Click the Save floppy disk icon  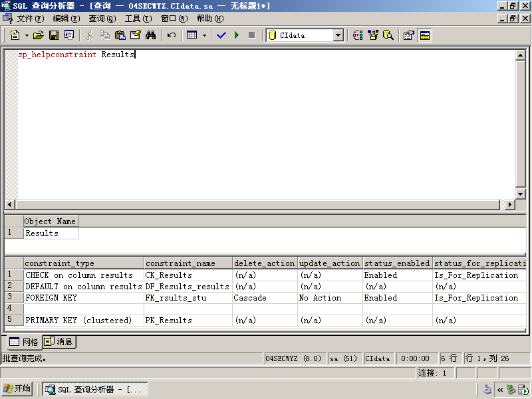point(54,35)
